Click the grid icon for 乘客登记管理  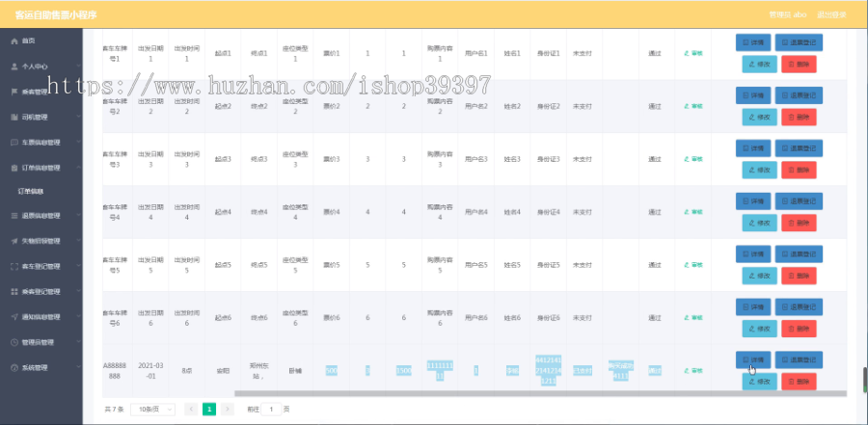14,292
